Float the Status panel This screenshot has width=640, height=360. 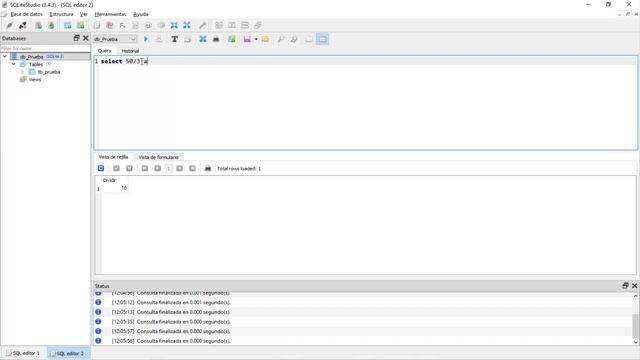click(625, 286)
